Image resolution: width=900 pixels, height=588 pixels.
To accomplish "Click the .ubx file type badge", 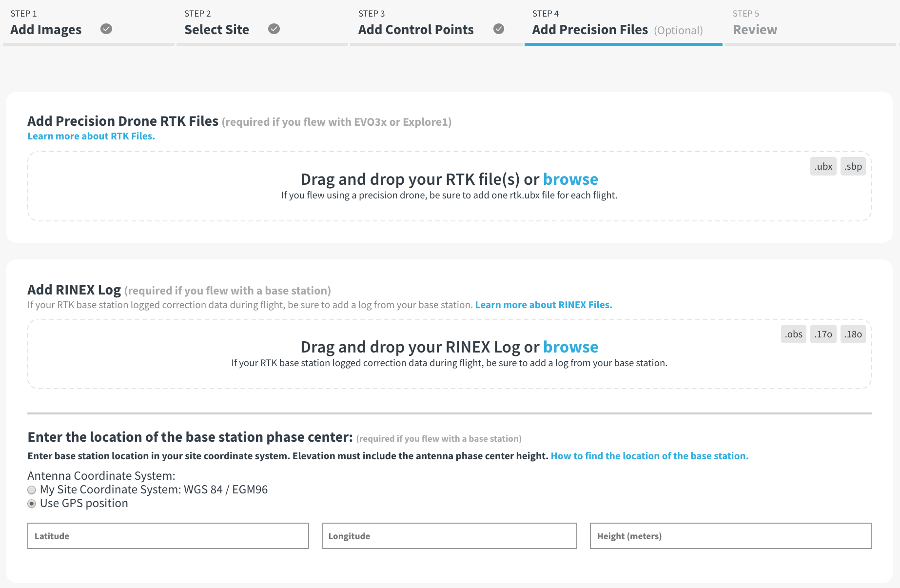I will point(823,166).
